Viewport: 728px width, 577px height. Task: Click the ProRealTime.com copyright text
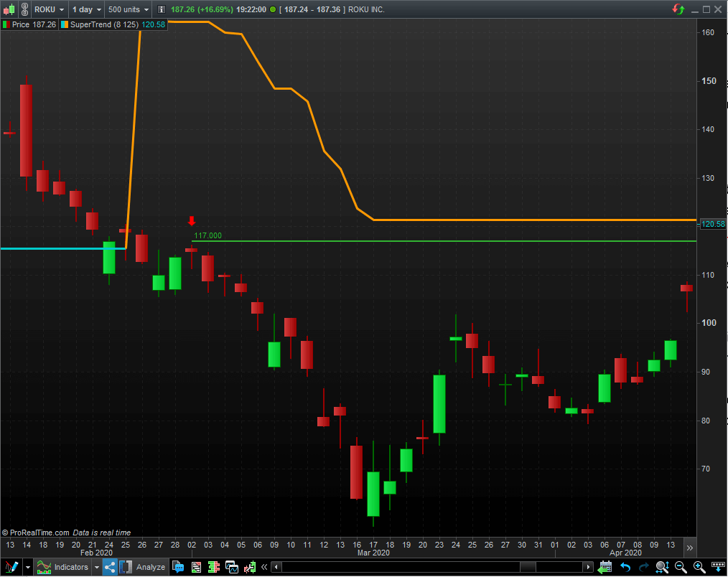[36, 533]
